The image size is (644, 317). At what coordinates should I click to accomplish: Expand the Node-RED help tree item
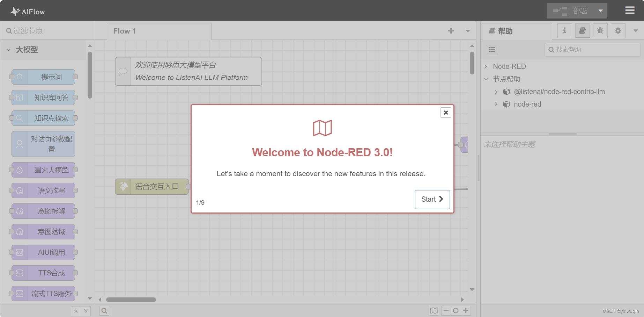coord(486,66)
